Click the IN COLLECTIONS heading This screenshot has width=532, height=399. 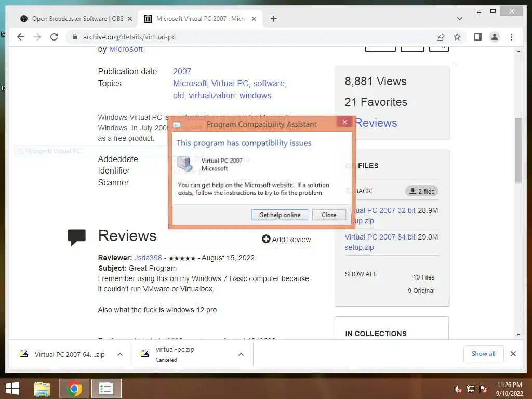tap(376, 334)
